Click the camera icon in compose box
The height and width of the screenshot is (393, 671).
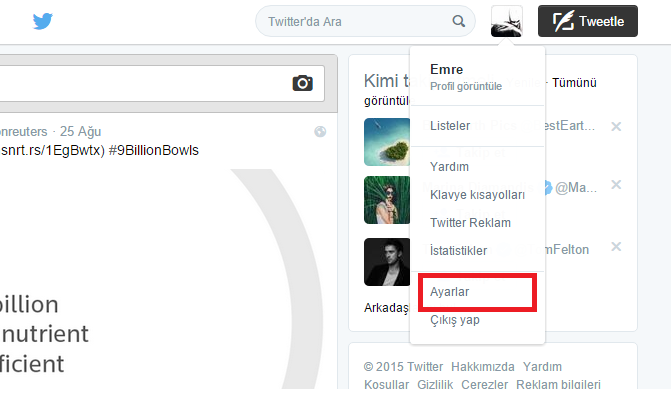pos(303,83)
